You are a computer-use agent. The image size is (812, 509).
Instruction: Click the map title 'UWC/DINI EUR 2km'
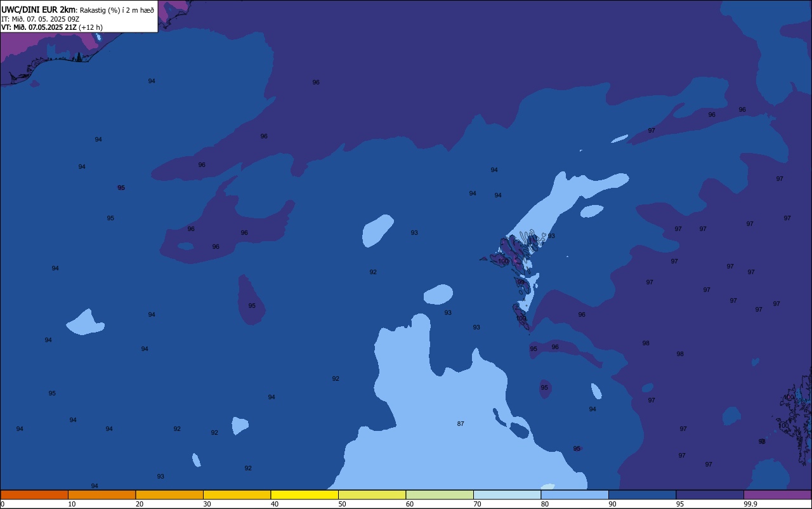click(x=38, y=10)
